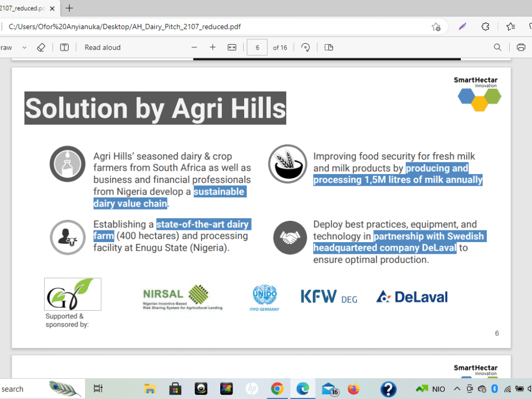
Task: Open File Explorer from the taskbar
Action: click(149, 389)
